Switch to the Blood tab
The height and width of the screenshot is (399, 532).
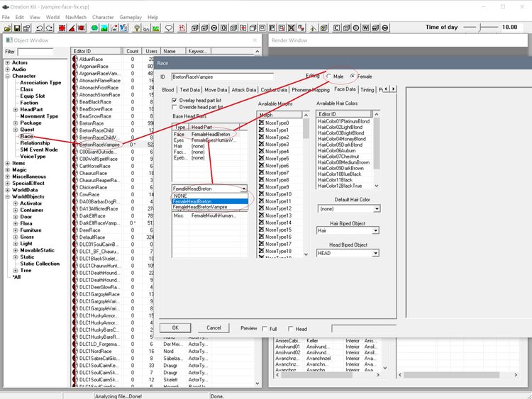point(168,90)
